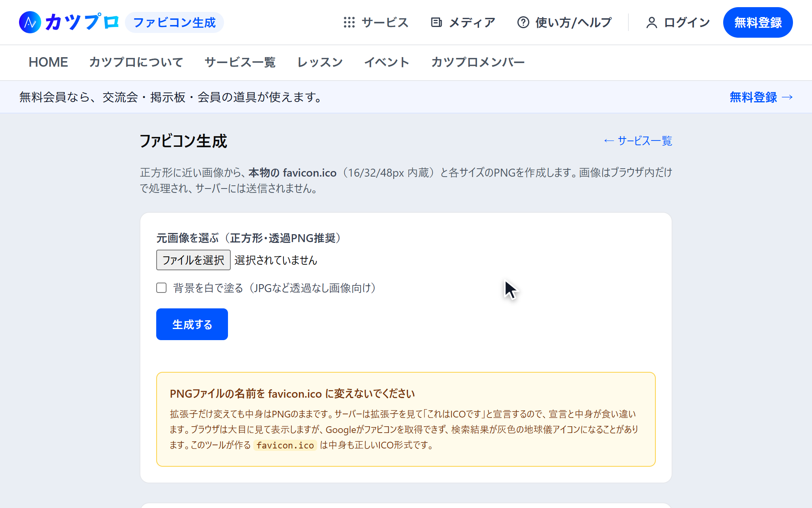Select the レッスン nav item
The image size is (812, 508).
click(x=320, y=62)
